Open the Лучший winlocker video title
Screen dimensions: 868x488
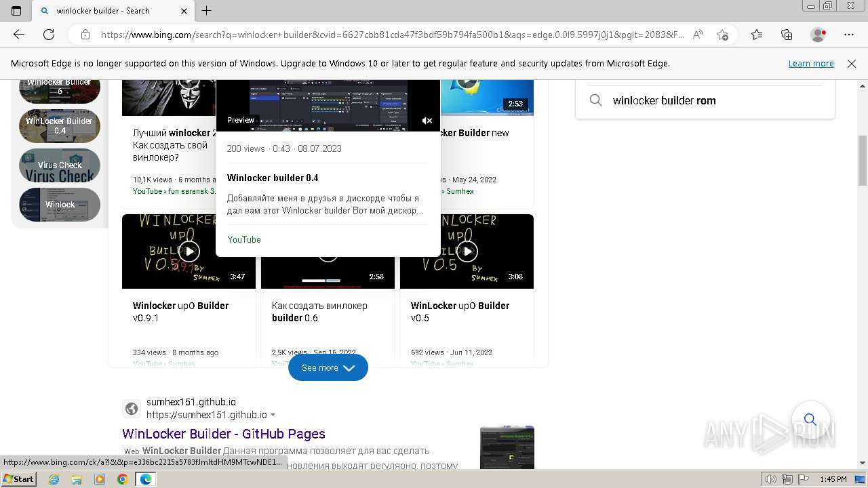174,145
